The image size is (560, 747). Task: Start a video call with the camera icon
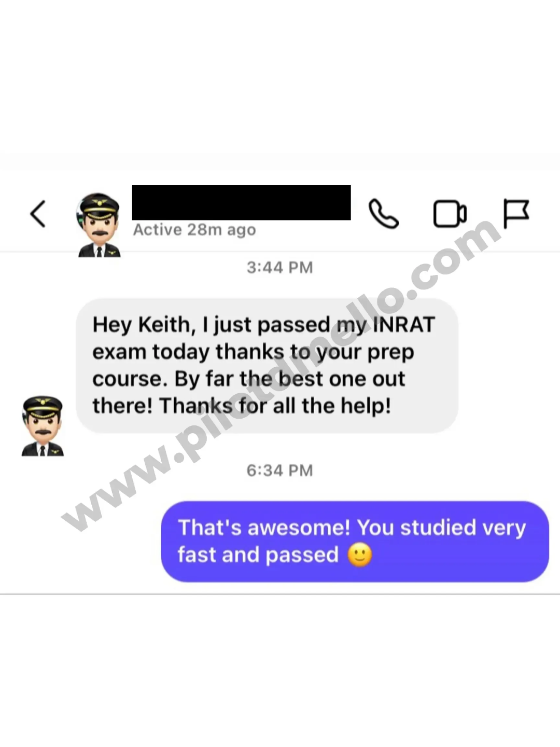click(450, 214)
